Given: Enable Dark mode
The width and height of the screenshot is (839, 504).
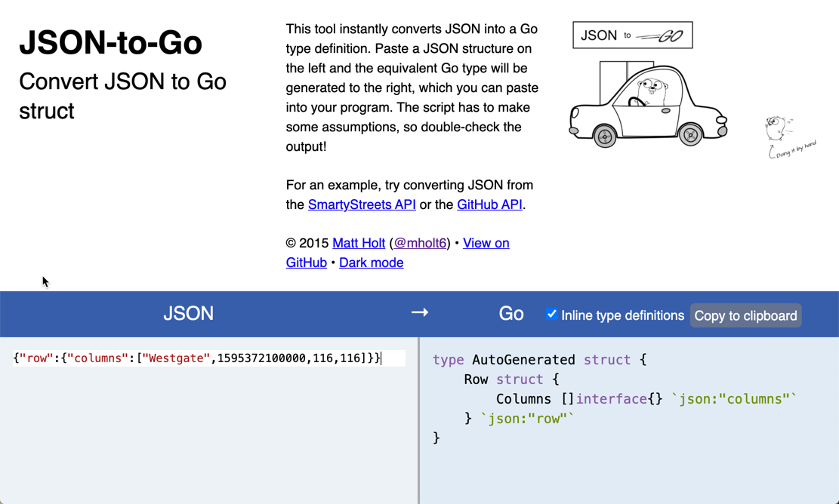Looking at the screenshot, I should coord(371,263).
